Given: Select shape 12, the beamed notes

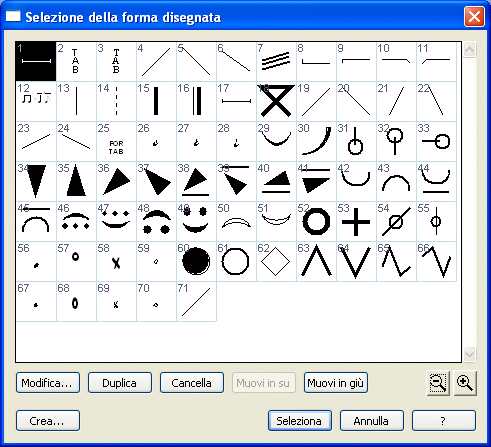Looking at the screenshot, I should (x=36, y=101).
